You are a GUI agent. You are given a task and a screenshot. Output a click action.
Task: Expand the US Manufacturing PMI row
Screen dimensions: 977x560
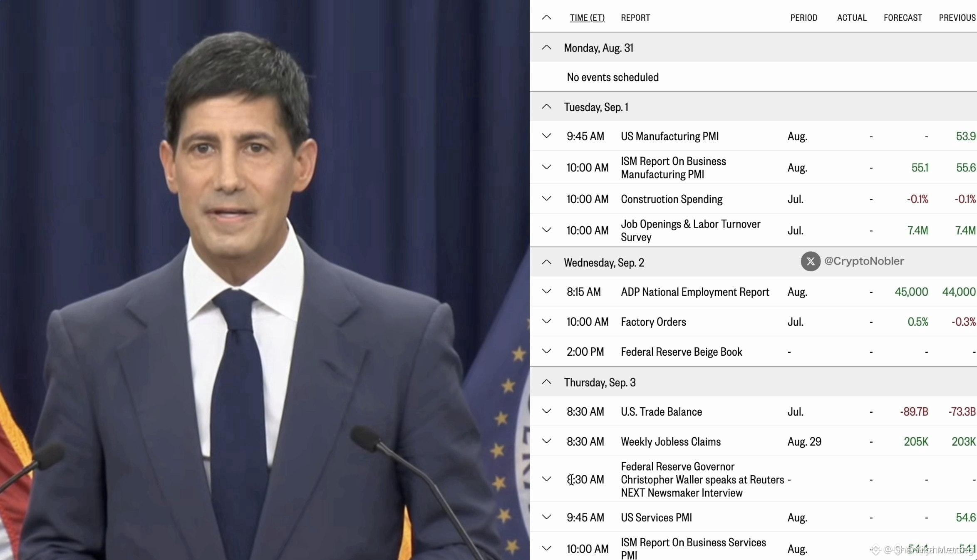point(546,136)
